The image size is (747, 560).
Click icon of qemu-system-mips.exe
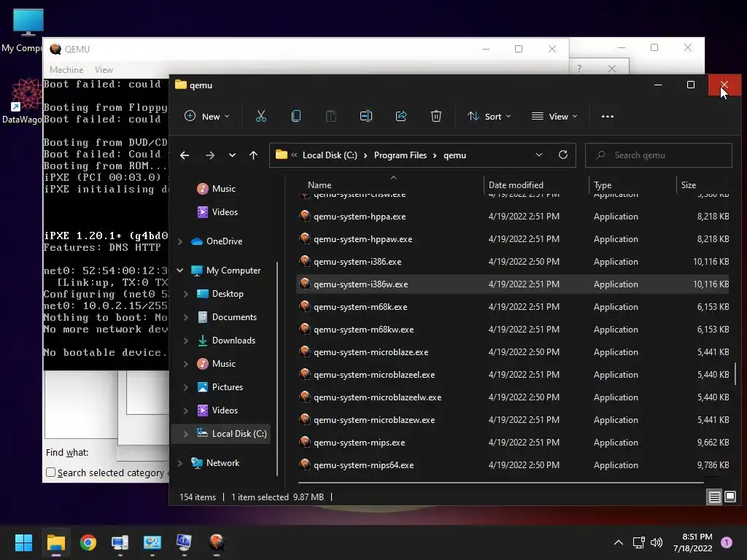[305, 443]
